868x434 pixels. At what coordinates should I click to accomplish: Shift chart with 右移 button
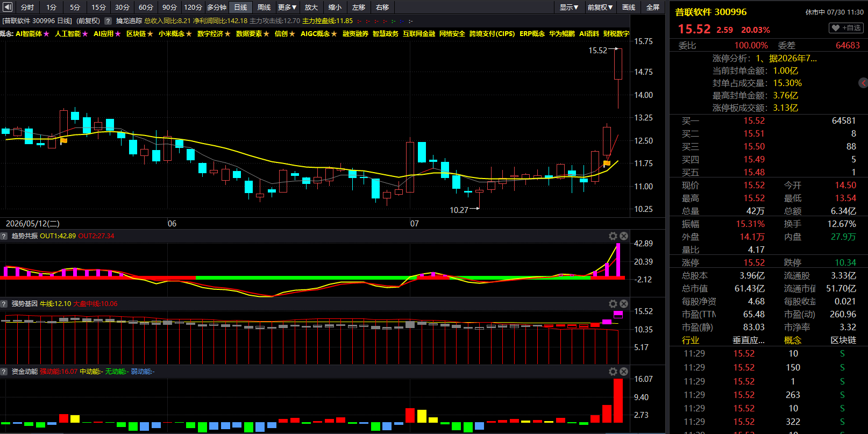(382, 7)
